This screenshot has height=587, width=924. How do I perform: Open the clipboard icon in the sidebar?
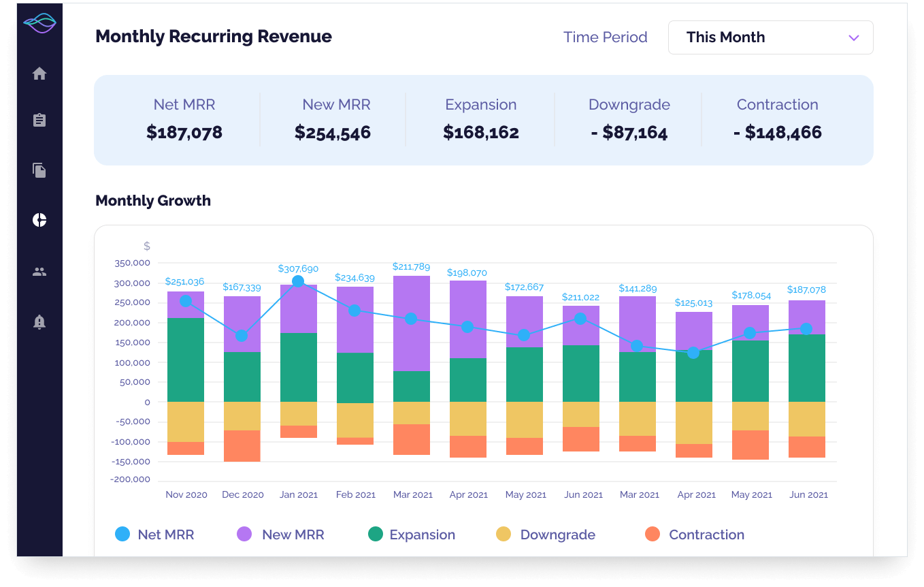click(x=39, y=121)
